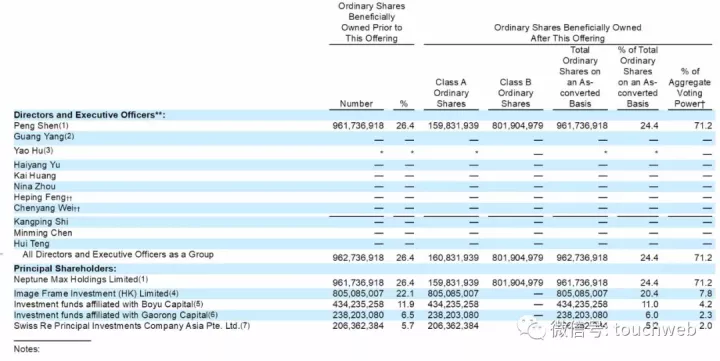This screenshot has width=720, height=361.
Task: Click the footnote (2) after Guang Yang
Action: [69, 136]
